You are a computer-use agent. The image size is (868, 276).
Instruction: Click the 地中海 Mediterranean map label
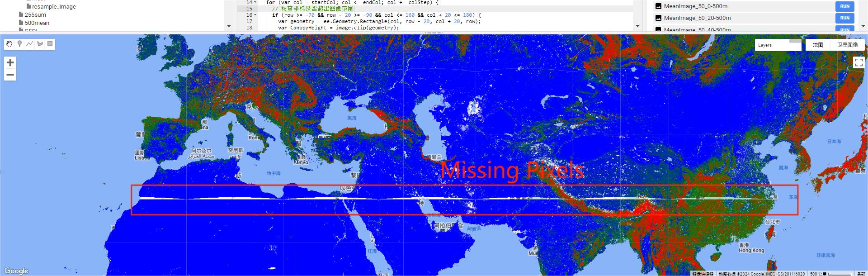coord(274,173)
